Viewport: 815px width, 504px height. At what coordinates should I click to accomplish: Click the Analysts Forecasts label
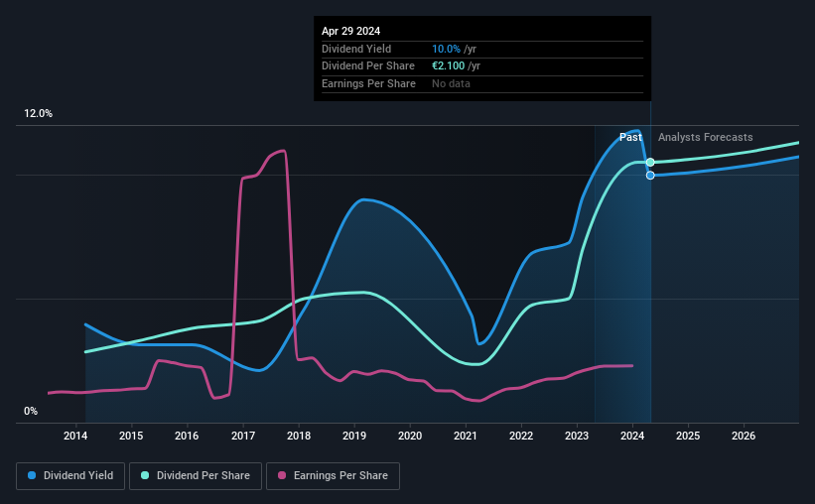(706, 137)
